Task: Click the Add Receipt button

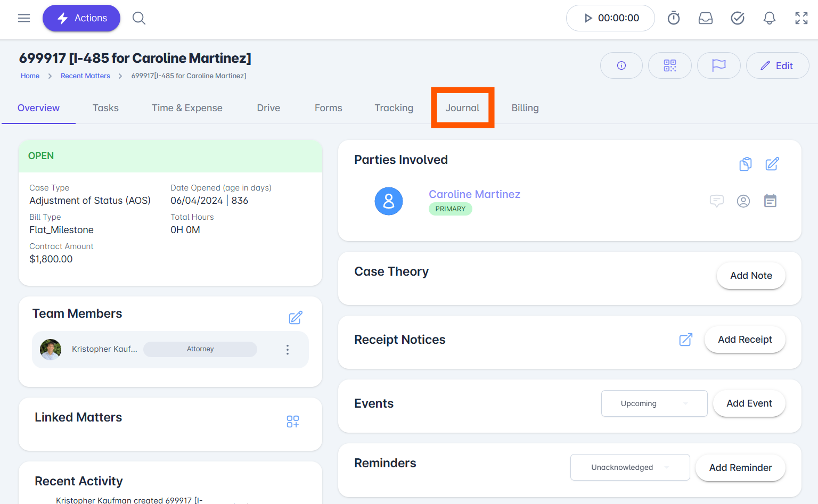Action: pyautogui.click(x=745, y=340)
